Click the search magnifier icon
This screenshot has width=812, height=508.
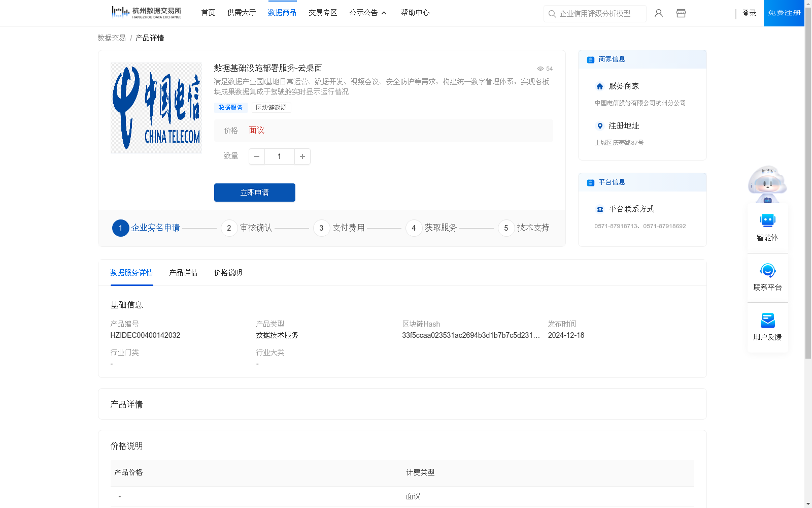click(552, 14)
